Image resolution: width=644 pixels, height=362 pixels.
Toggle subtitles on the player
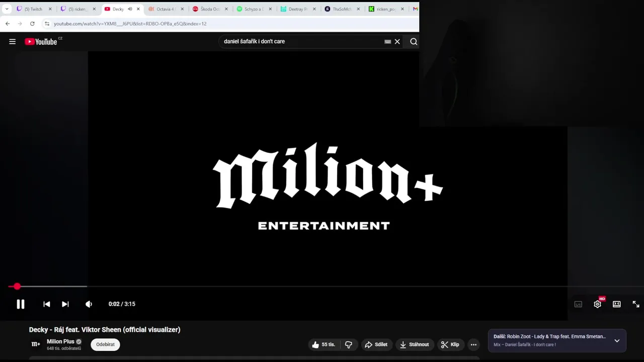(578, 304)
